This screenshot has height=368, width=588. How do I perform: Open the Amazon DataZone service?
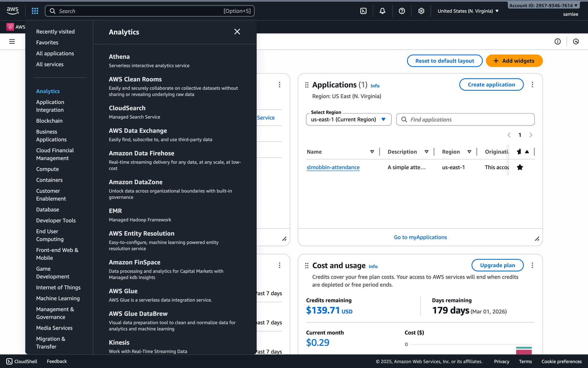tap(136, 182)
